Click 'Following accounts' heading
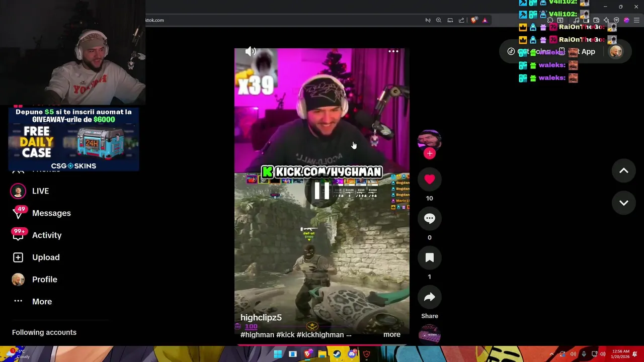 tap(44, 332)
